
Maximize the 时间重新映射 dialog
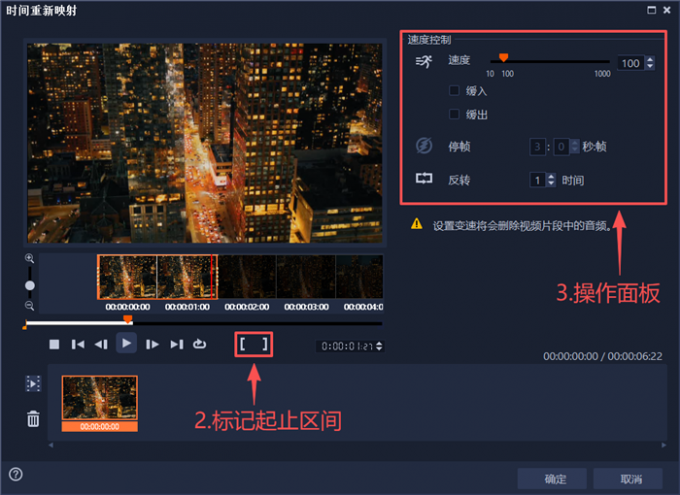(651, 10)
